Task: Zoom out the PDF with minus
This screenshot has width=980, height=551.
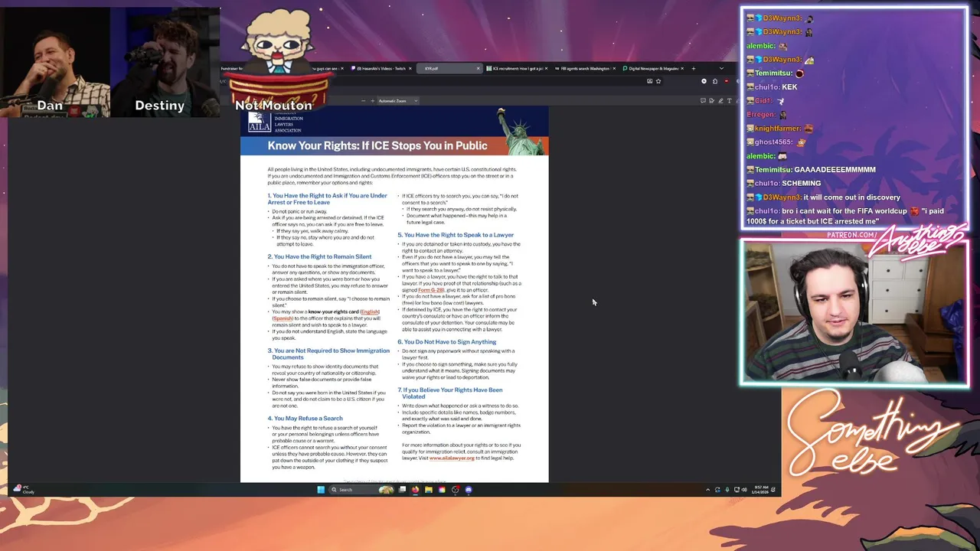Action: (x=363, y=100)
